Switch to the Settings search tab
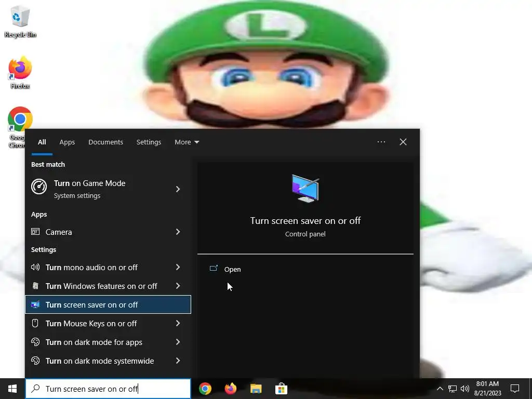 click(x=149, y=142)
